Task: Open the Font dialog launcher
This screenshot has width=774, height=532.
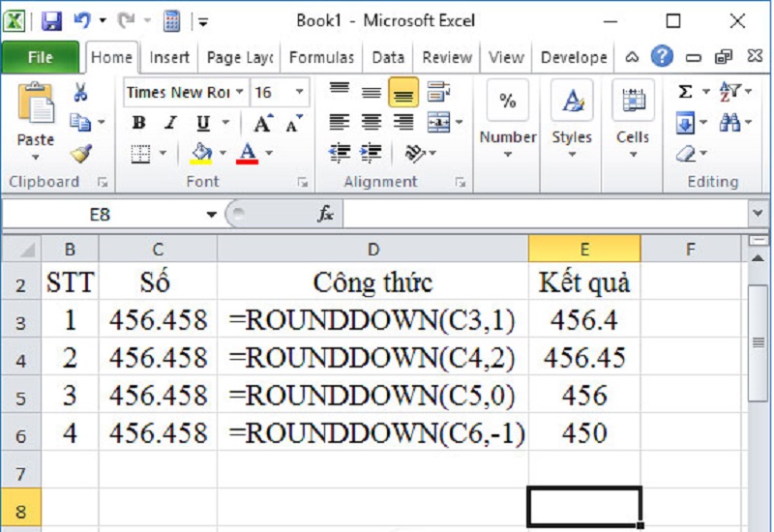Action: click(303, 183)
